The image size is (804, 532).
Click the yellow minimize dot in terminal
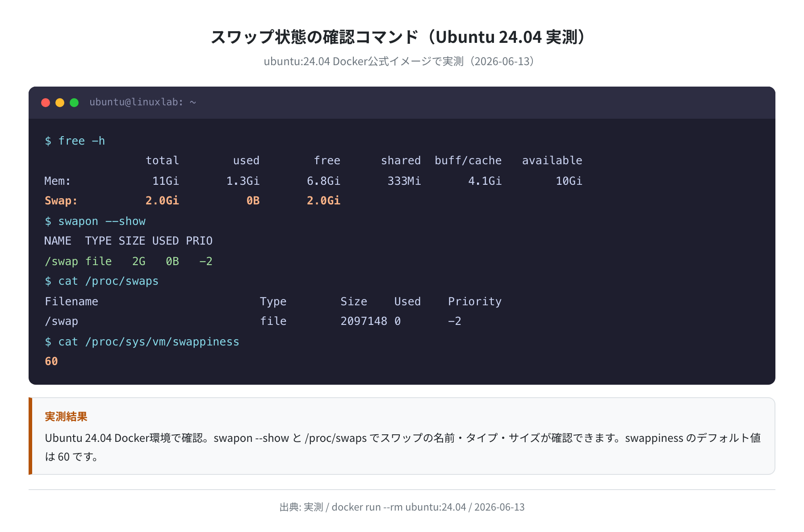pyautogui.click(x=60, y=103)
